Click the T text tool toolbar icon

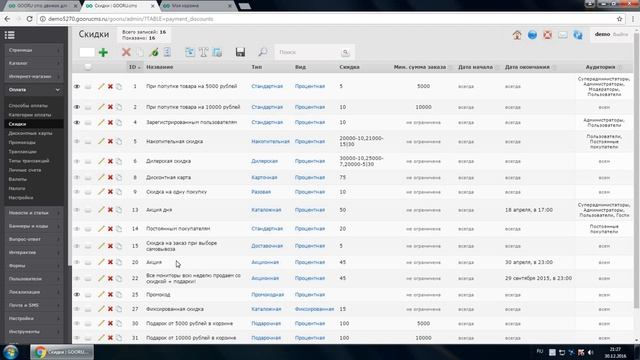pos(203,52)
